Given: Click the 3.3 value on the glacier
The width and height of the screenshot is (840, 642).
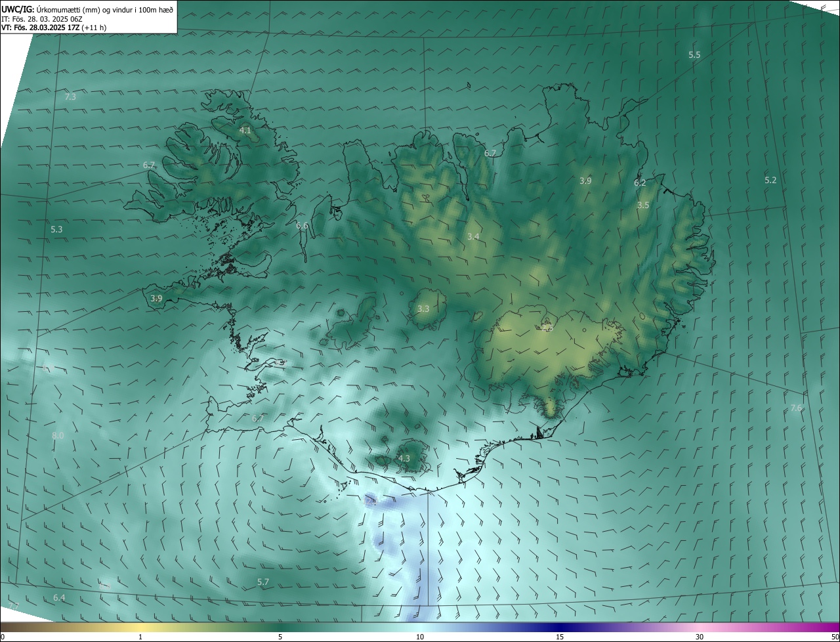Looking at the screenshot, I should tap(423, 309).
